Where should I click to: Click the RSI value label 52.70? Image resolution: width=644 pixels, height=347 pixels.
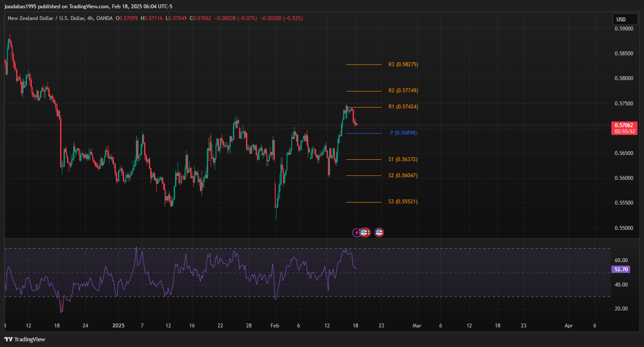[621, 270]
